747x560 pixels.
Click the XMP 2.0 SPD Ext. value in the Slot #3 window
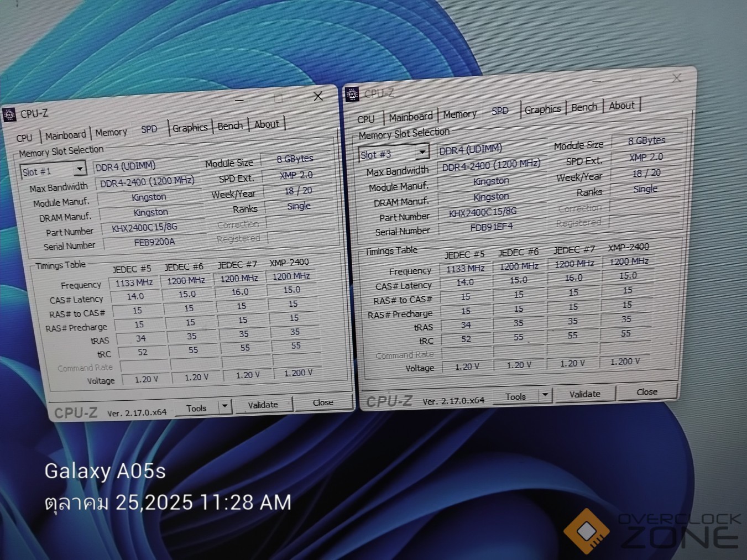(x=646, y=157)
